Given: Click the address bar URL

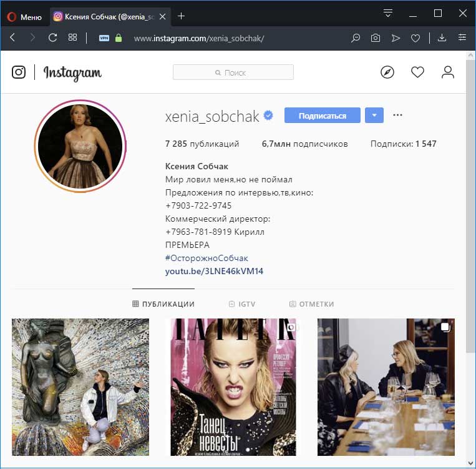Looking at the screenshot, I should pyautogui.click(x=199, y=38).
